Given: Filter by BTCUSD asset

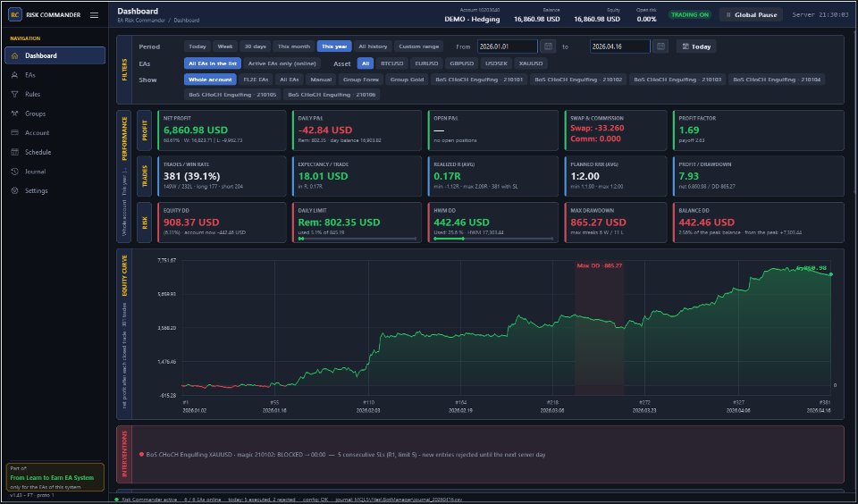Looking at the screenshot, I should click(x=391, y=63).
